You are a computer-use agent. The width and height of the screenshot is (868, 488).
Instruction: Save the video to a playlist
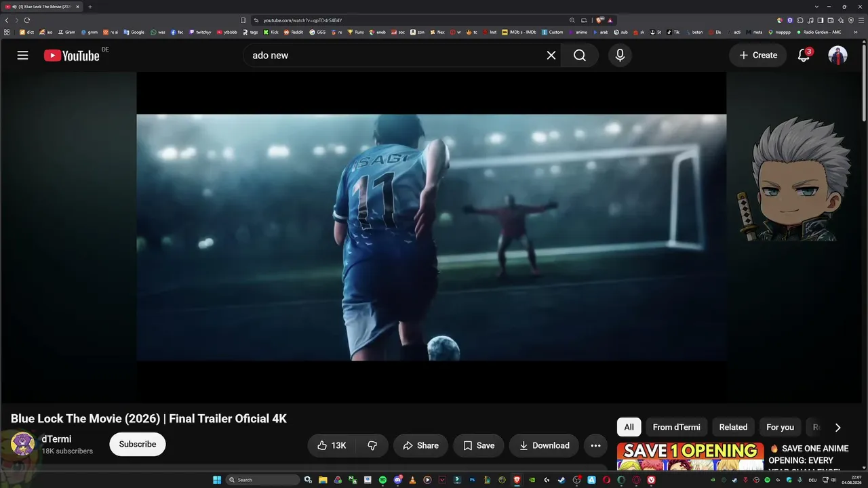[x=479, y=445]
